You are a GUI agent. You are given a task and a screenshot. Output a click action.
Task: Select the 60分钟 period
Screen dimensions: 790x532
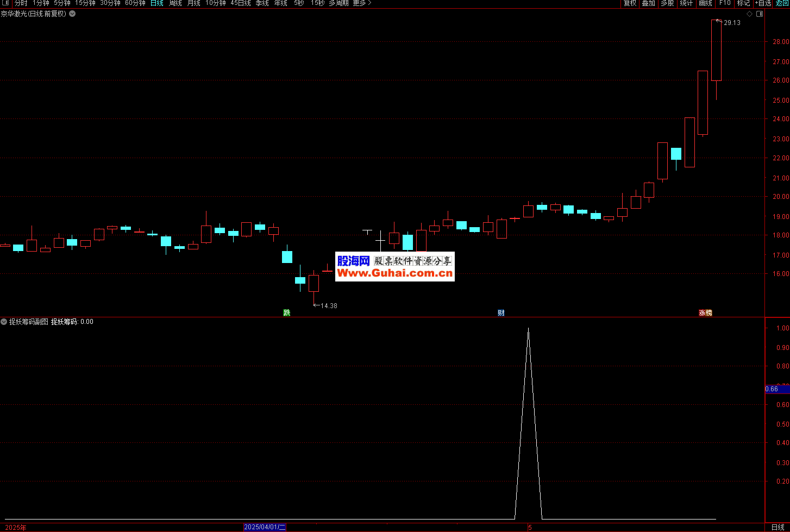(135, 3)
